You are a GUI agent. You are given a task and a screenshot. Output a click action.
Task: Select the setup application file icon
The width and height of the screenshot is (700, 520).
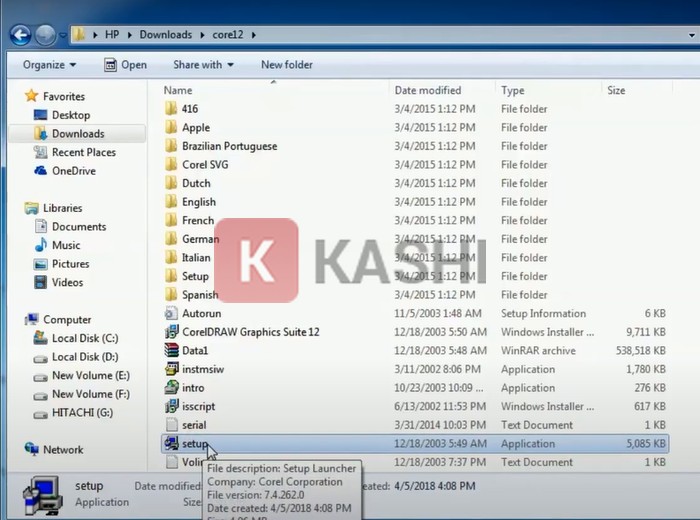click(171, 443)
